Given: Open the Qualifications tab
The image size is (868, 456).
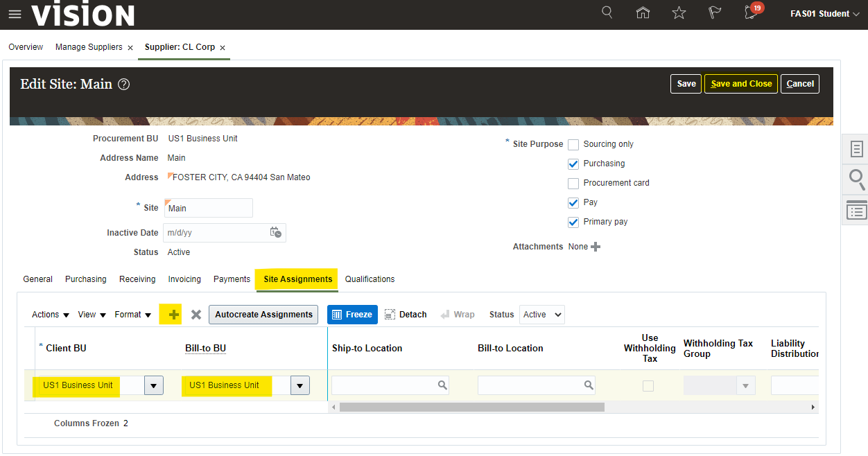Looking at the screenshot, I should (370, 279).
